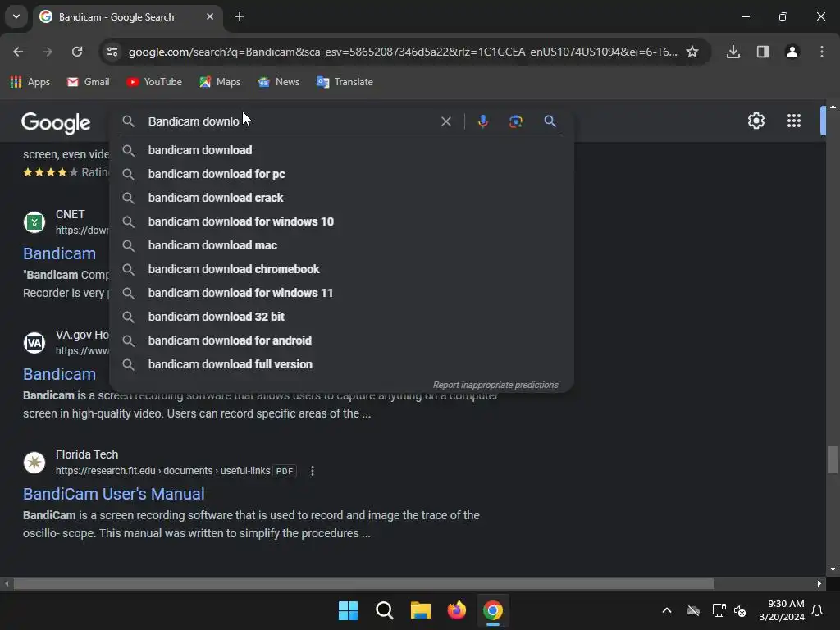Toggle Chrome side panel icon

763,52
